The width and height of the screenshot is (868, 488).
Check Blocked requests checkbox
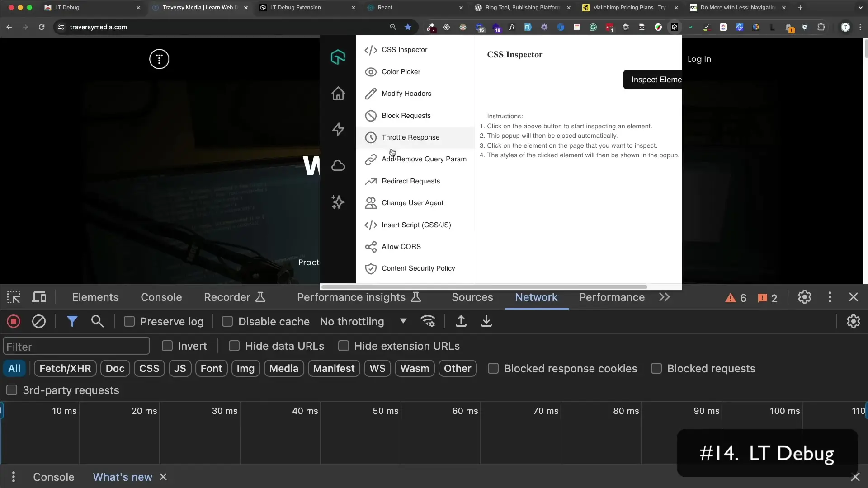pos(656,369)
